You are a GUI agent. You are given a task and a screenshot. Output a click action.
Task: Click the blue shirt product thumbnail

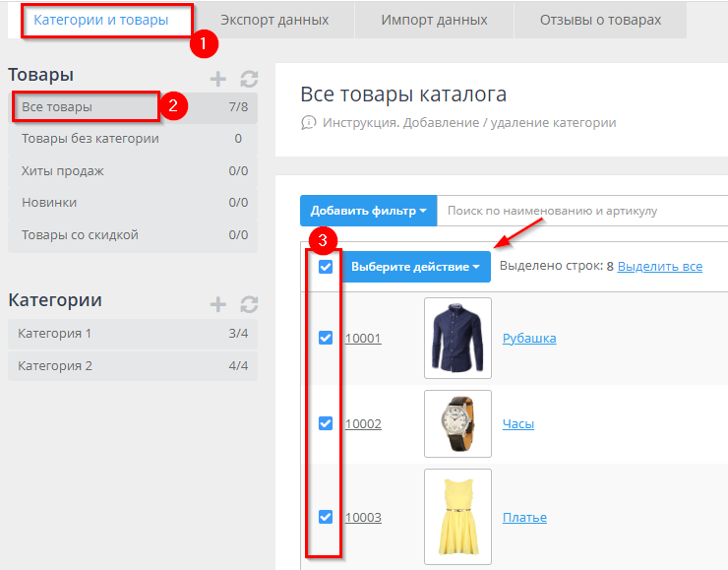pyautogui.click(x=457, y=339)
